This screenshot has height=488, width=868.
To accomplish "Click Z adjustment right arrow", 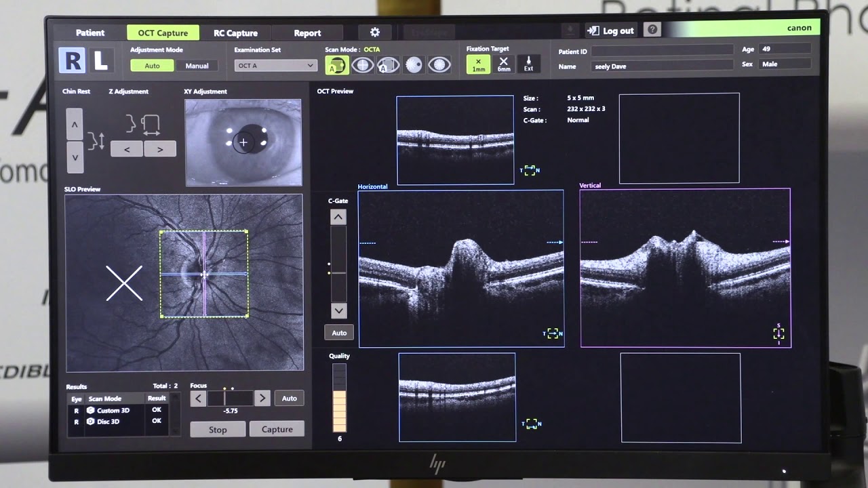I will [160, 149].
